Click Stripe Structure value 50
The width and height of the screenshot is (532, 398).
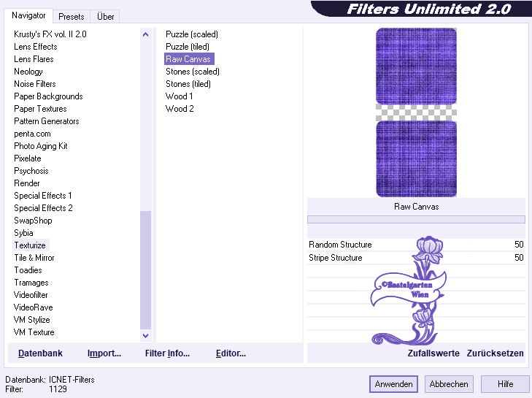pos(519,258)
